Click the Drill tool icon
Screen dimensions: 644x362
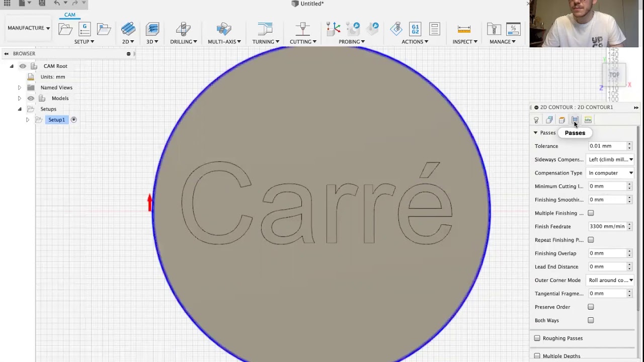click(x=183, y=29)
